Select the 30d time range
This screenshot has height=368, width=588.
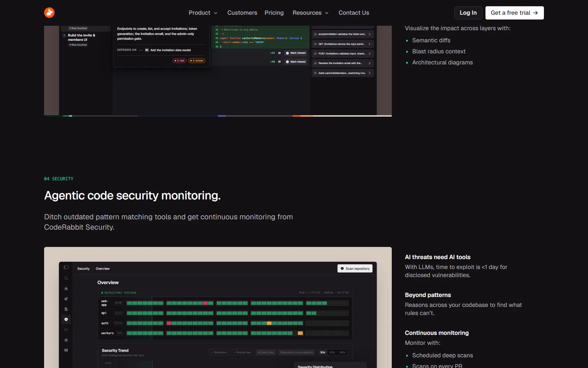[x=323, y=353]
